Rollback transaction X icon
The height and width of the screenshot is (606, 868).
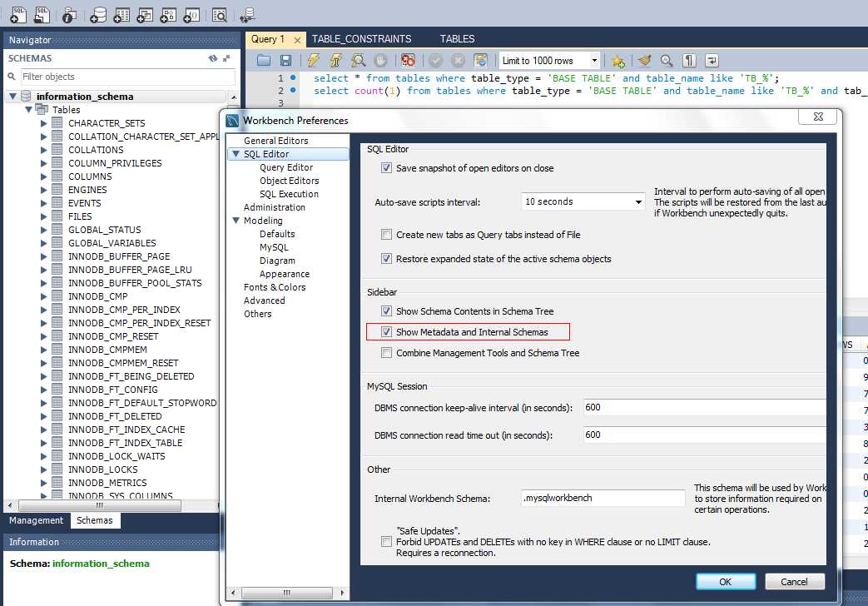[x=458, y=61]
